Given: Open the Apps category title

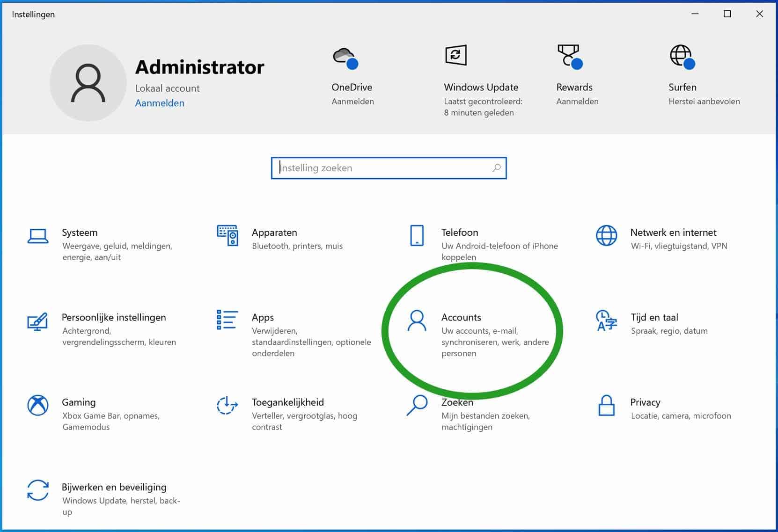Looking at the screenshot, I should [263, 317].
